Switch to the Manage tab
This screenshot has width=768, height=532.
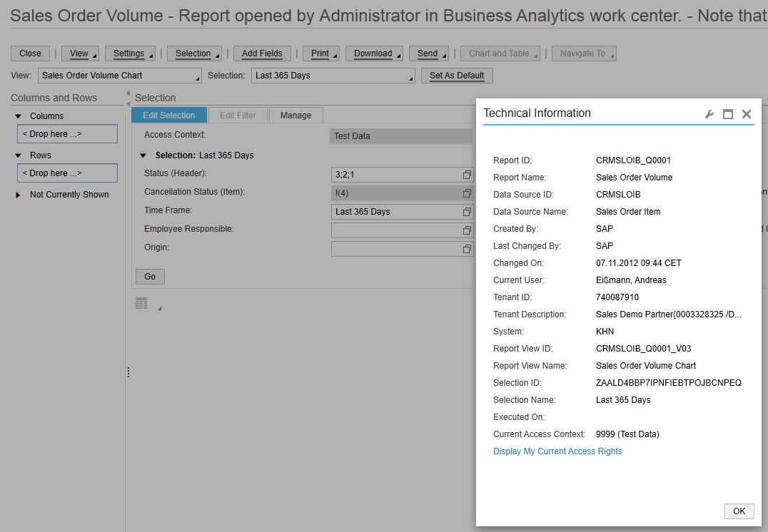pyautogui.click(x=295, y=116)
